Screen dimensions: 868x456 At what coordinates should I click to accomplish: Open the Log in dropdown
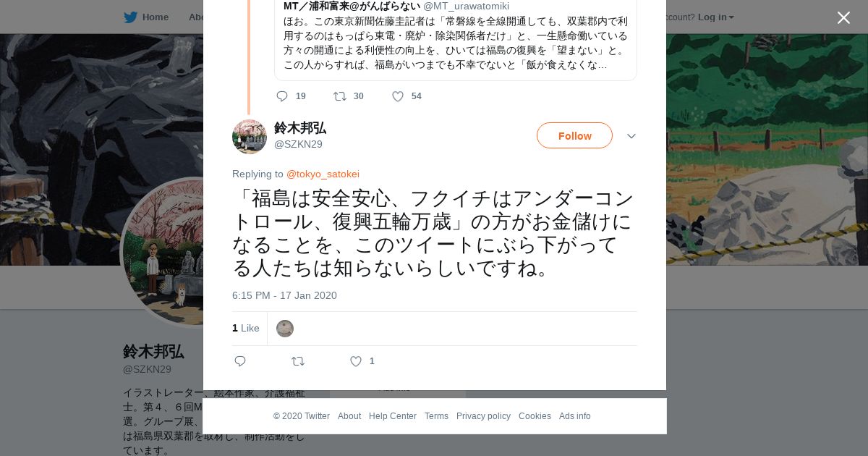715,17
